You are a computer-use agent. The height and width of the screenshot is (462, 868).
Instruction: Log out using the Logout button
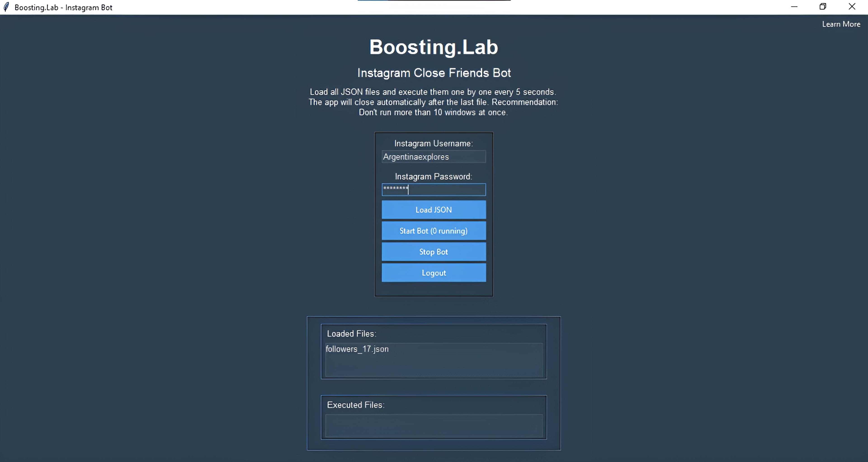coord(434,273)
